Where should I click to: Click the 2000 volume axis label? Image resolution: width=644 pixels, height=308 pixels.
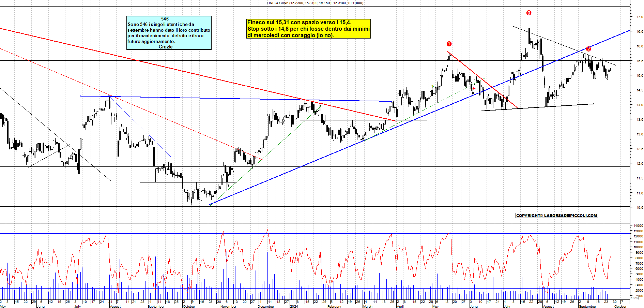639,290
